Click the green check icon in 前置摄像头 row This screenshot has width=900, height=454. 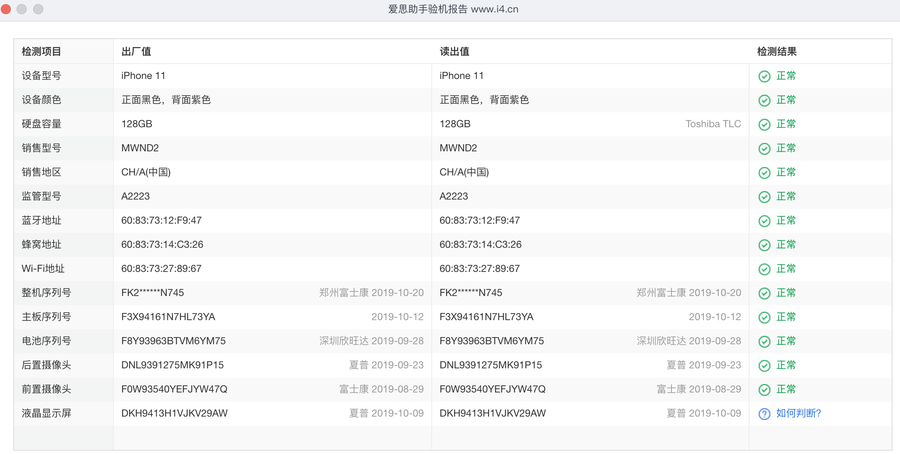(x=764, y=390)
